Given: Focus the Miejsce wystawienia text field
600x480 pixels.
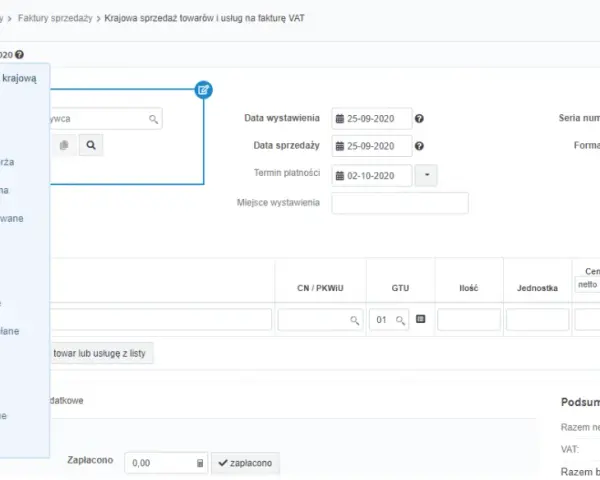Looking at the screenshot, I should [x=400, y=203].
